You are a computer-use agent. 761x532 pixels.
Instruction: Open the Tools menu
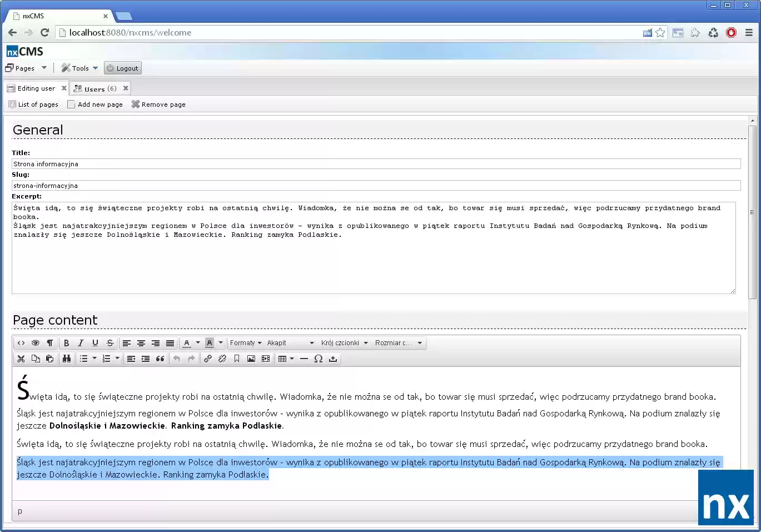(x=78, y=67)
